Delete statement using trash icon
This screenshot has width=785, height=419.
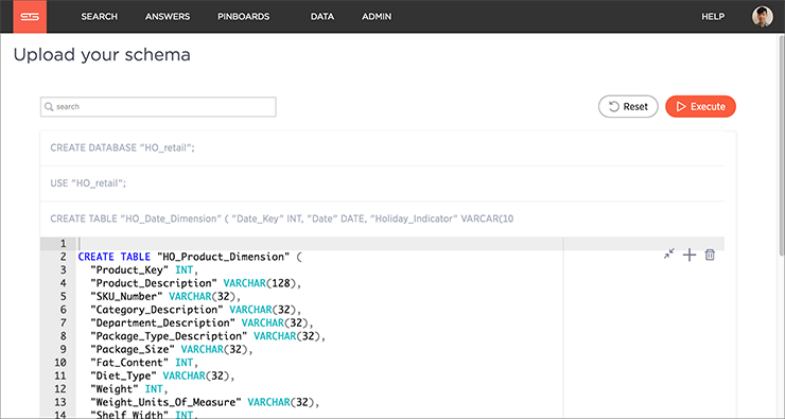point(710,255)
